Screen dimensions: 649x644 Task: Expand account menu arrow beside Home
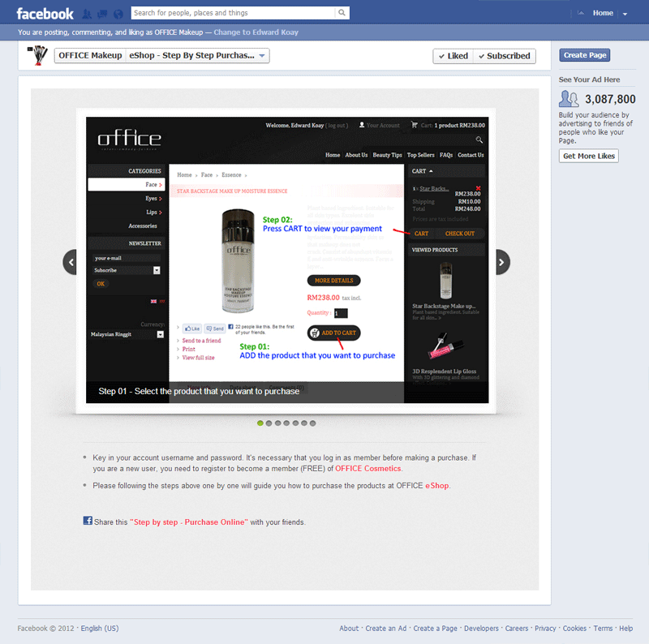coord(625,14)
